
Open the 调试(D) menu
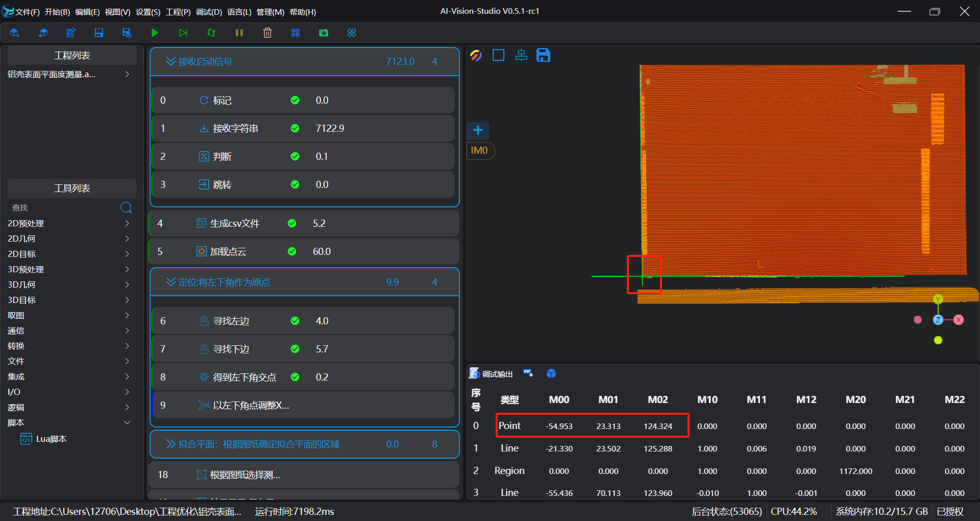pos(209,12)
